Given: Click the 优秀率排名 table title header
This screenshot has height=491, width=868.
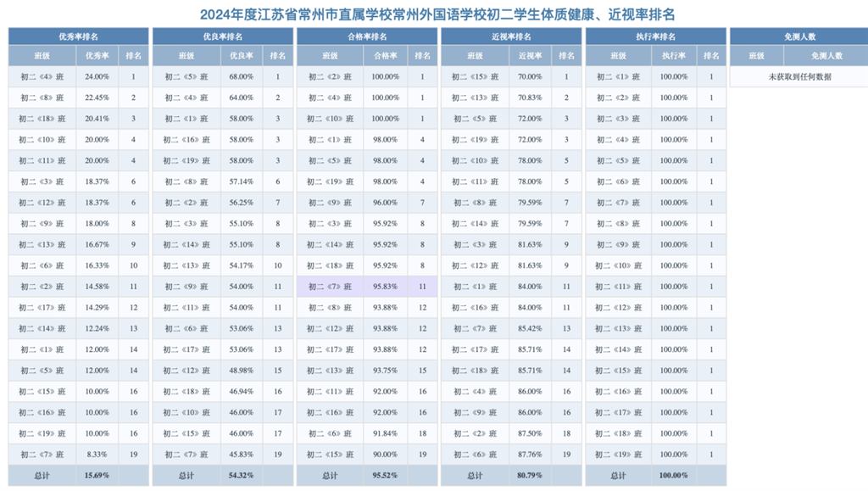Looking at the screenshot, I should coord(78,36).
